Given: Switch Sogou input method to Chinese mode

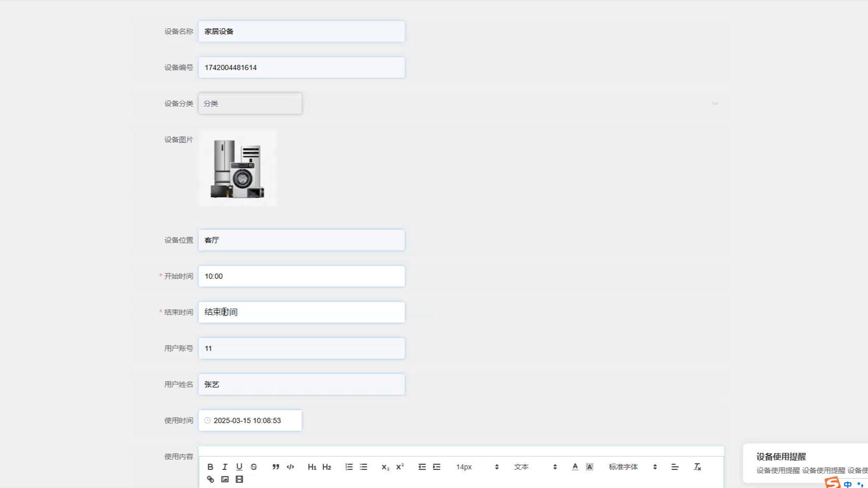Looking at the screenshot, I should [x=847, y=483].
